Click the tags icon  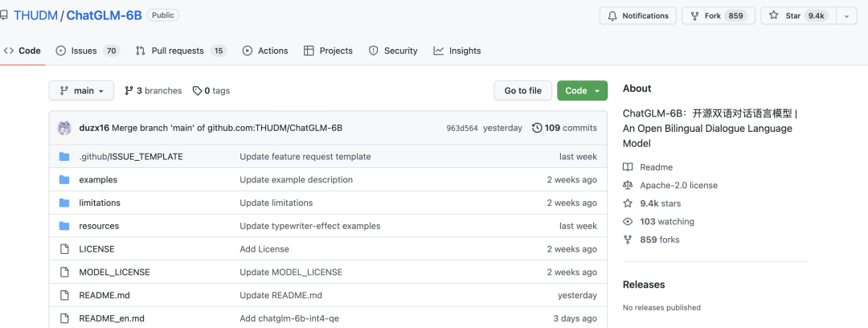(197, 91)
